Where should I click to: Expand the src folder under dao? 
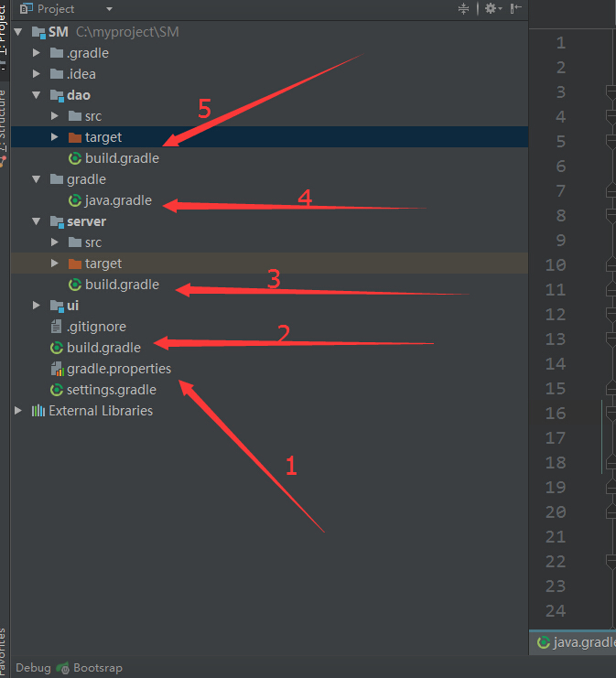(x=55, y=116)
